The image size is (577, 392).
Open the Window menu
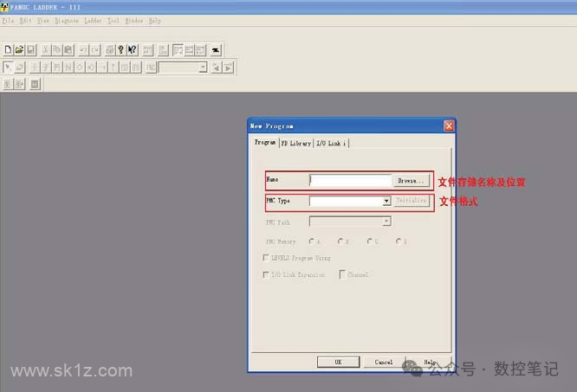pos(134,21)
